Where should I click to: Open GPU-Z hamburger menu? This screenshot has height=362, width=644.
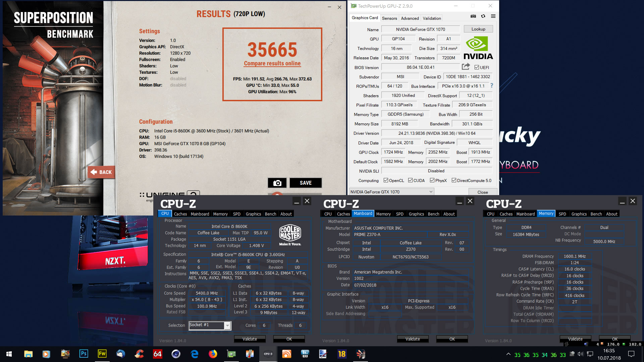pos(493,16)
